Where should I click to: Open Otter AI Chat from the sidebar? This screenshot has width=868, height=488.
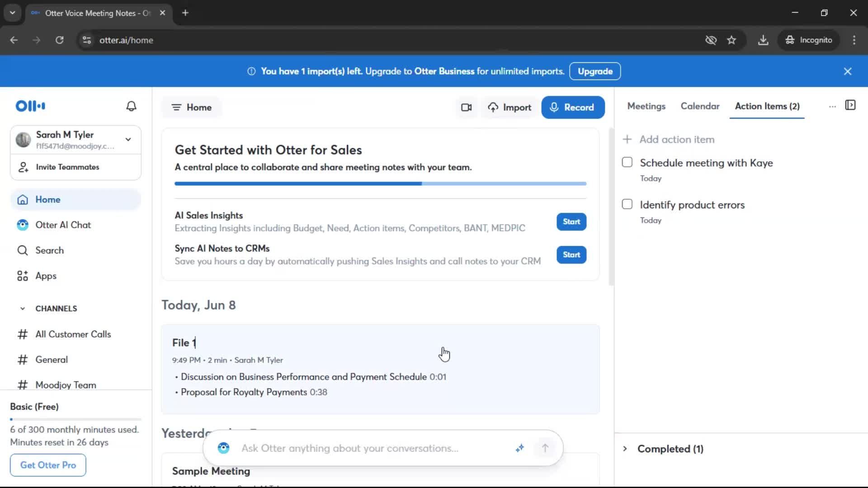click(75, 225)
